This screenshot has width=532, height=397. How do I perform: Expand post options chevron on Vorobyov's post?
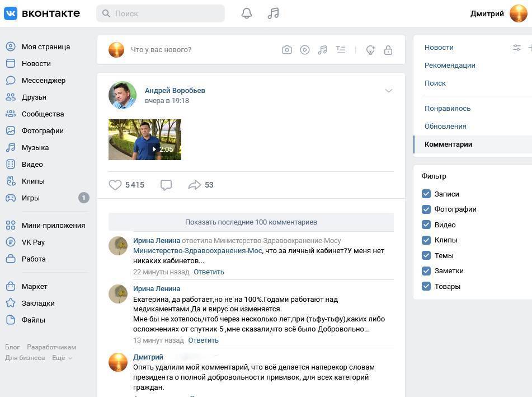(x=388, y=91)
